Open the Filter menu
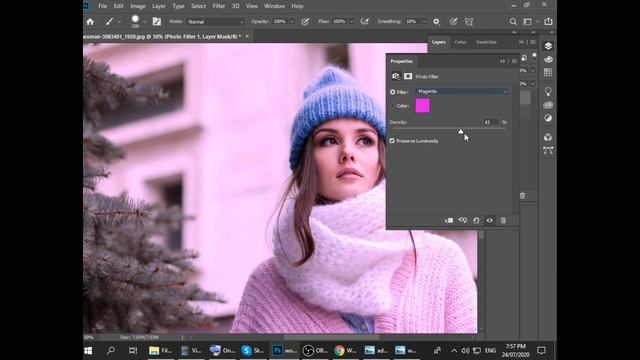 [218, 6]
